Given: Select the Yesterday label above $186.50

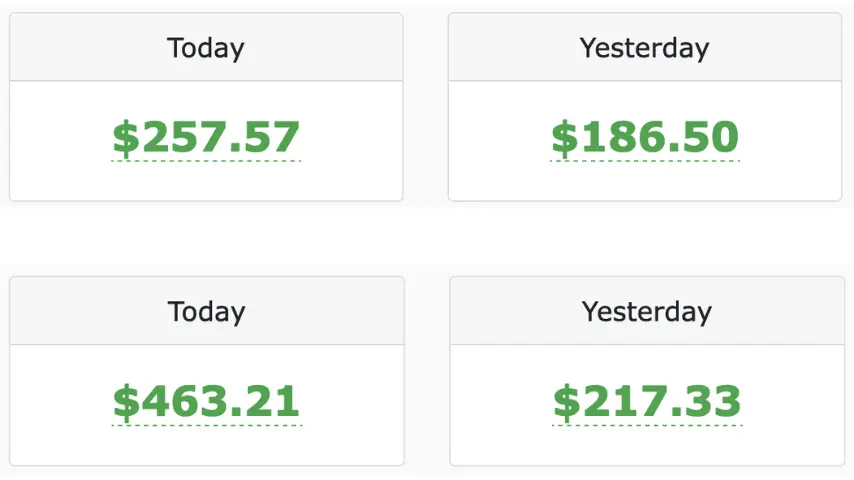Looking at the screenshot, I should [x=645, y=47].
